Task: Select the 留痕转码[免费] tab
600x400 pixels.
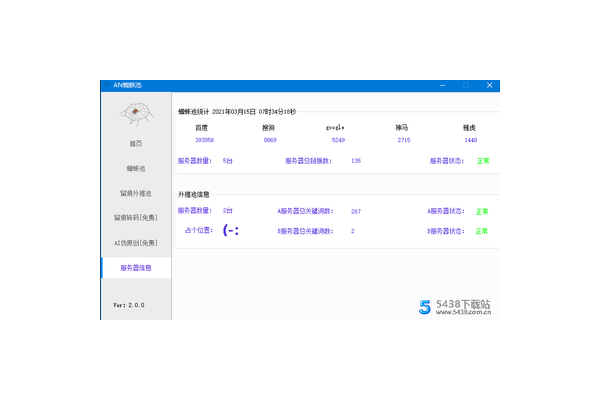Action: [136, 217]
